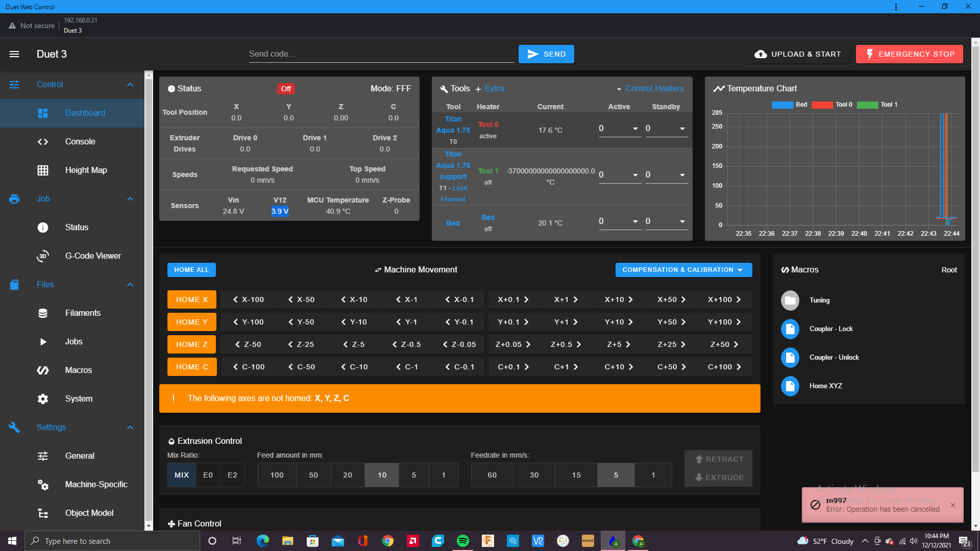The width and height of the screenshot is (980, 551).
Task: Collapse the Job sidebar group
Action: pyautogui.click(x=130, y=199)
